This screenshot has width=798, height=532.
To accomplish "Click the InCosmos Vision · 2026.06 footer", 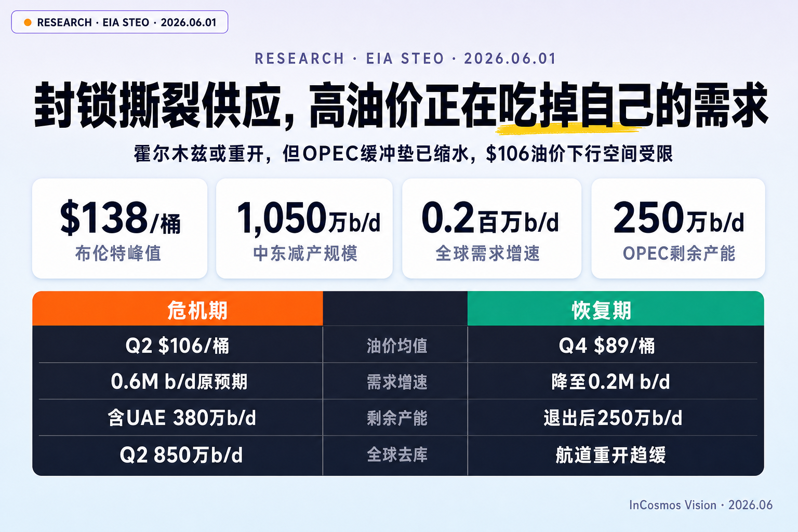I will 701,505.
